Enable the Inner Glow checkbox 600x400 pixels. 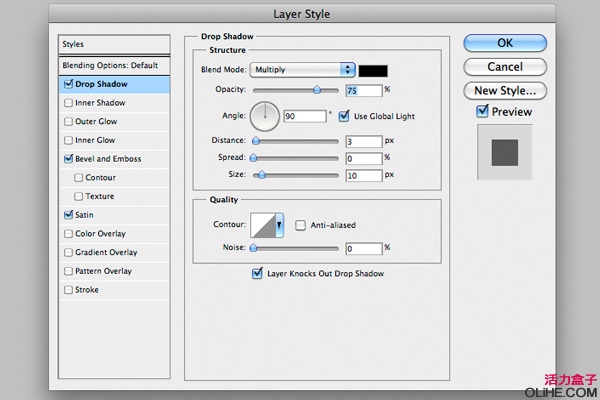(x=68, y=140)
